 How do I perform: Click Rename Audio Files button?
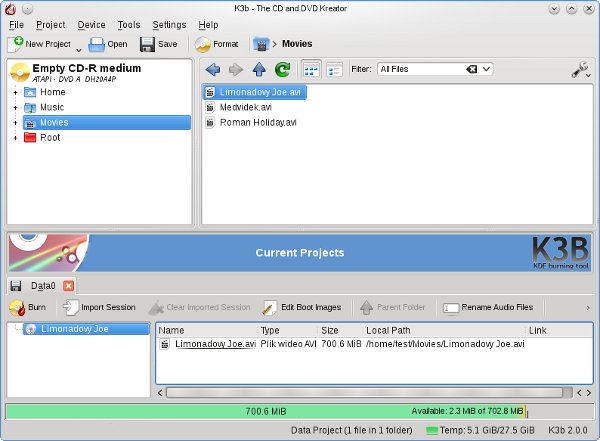tap(488, 307)
